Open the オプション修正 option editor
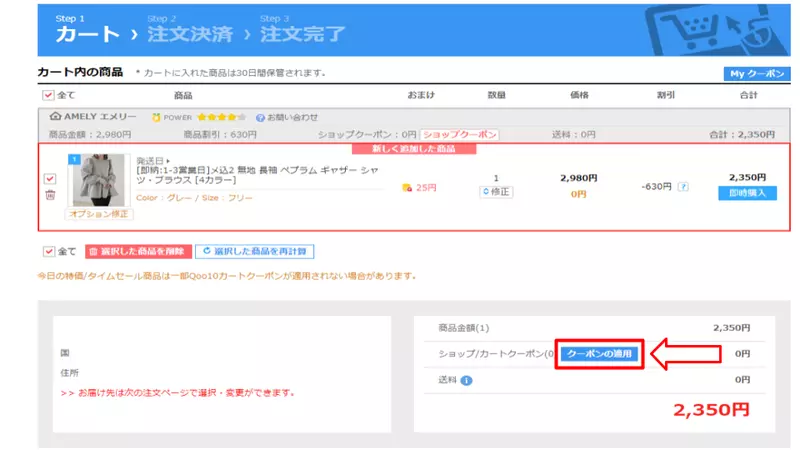 tap(99, 214)
